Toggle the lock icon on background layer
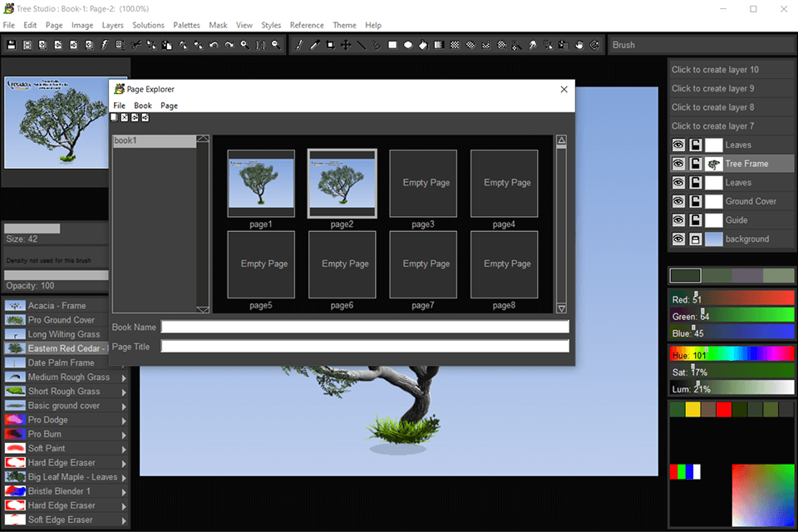This screenshot has height=532, width=798. click(695, 239)
